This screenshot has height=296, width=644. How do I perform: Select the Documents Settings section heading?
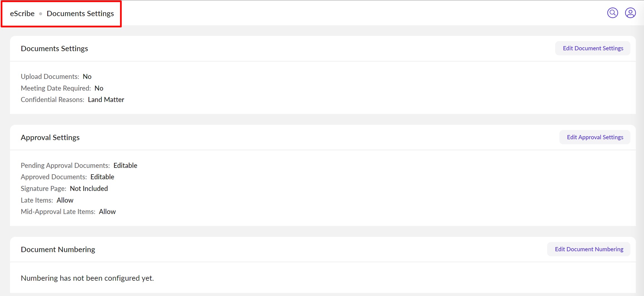pos(54,48)
